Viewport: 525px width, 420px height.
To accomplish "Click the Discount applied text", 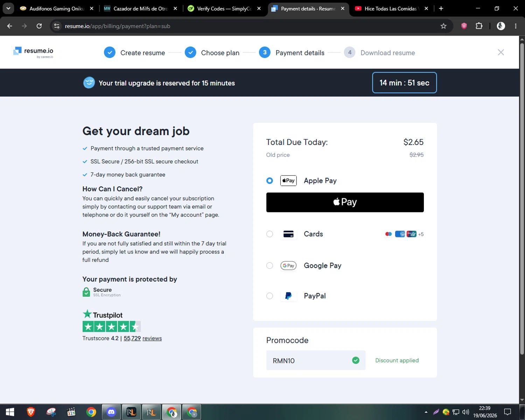I will tap(397, 360).
